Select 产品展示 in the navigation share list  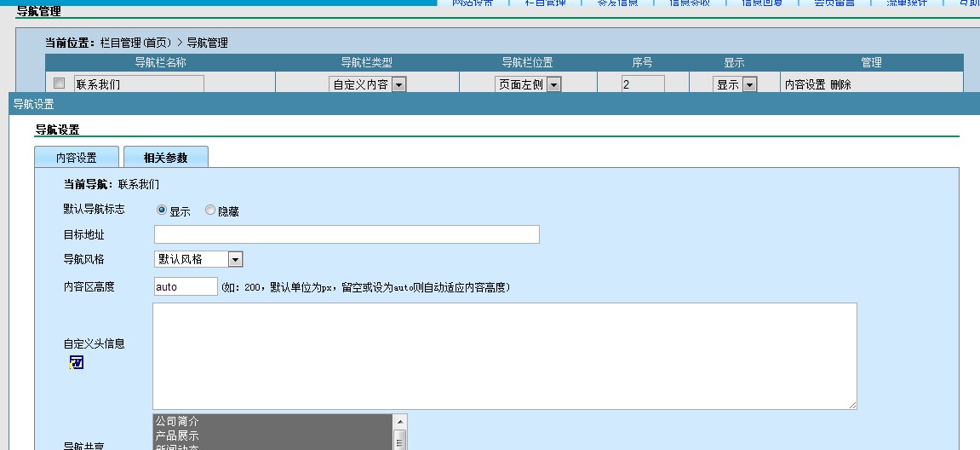[x=272, y=436]
